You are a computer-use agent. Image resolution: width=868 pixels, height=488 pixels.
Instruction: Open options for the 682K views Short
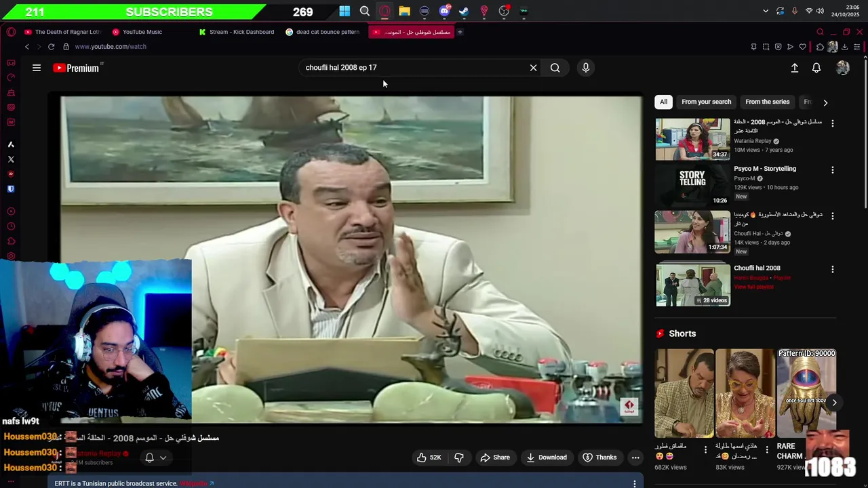pos(705,449)
